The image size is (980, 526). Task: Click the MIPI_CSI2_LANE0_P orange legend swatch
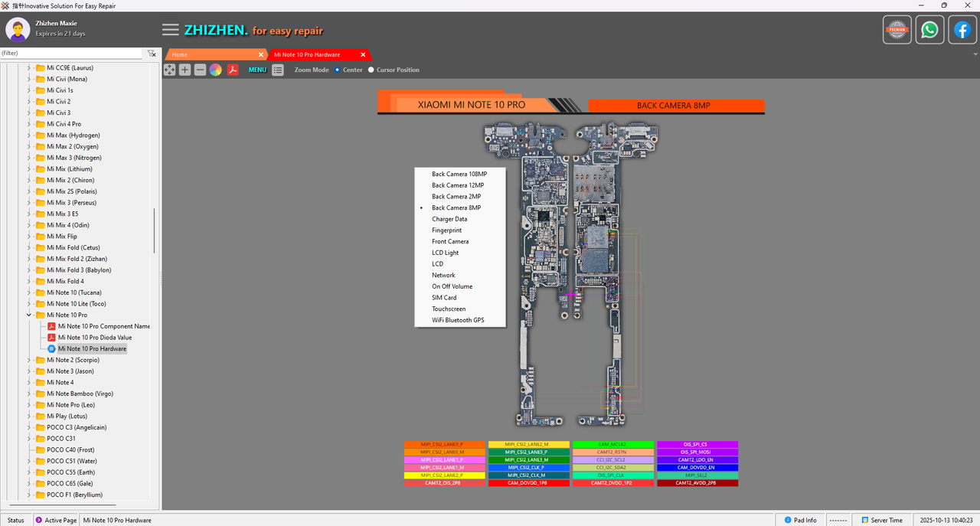[x=445, y=444]
